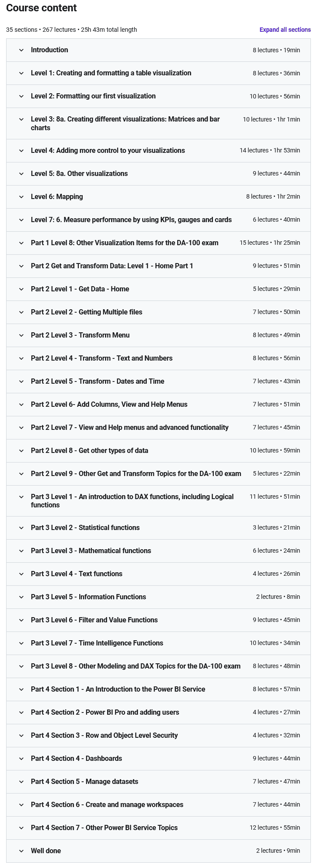Open chevron for Part 4 Section 5 Manage datasets
This screenshot has width=317, height=868.
21,782
